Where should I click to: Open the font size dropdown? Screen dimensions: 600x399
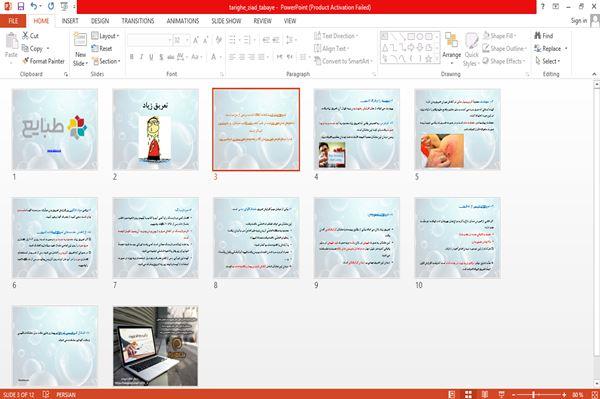coord(188,40)
